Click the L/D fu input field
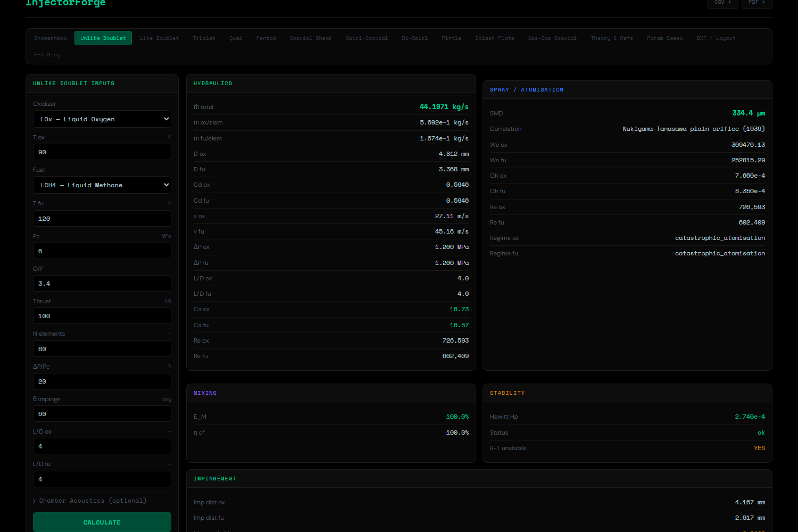Image resolution: width=798 pixels, height=532 pixels. tap(102, 479)
